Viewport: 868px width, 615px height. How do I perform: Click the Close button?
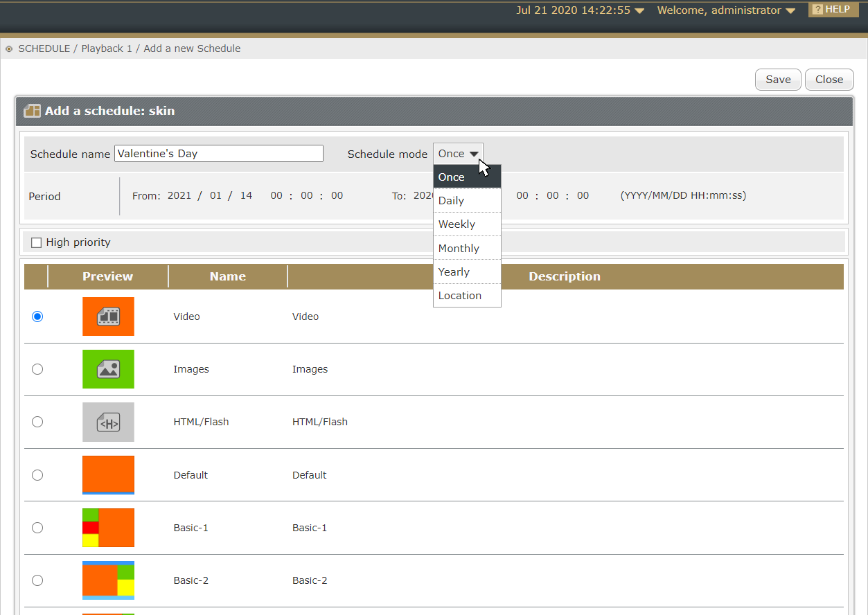tap(829, 80)
